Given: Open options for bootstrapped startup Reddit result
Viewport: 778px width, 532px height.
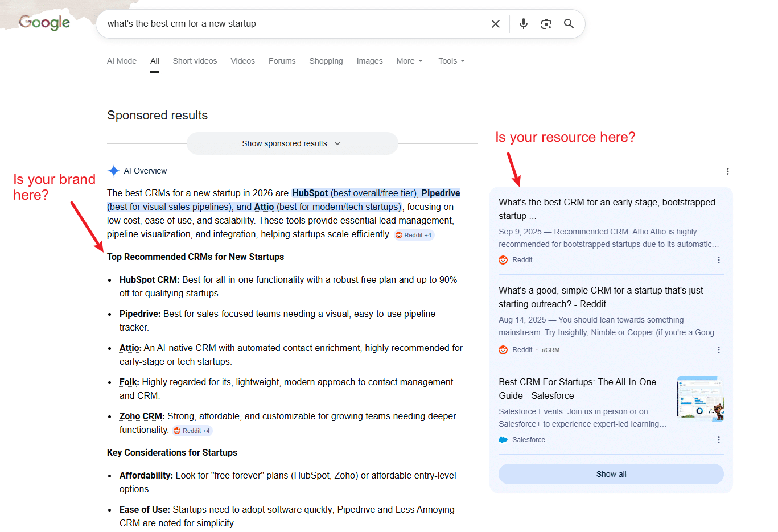Looking at the screenshot, I should (719, 260).
